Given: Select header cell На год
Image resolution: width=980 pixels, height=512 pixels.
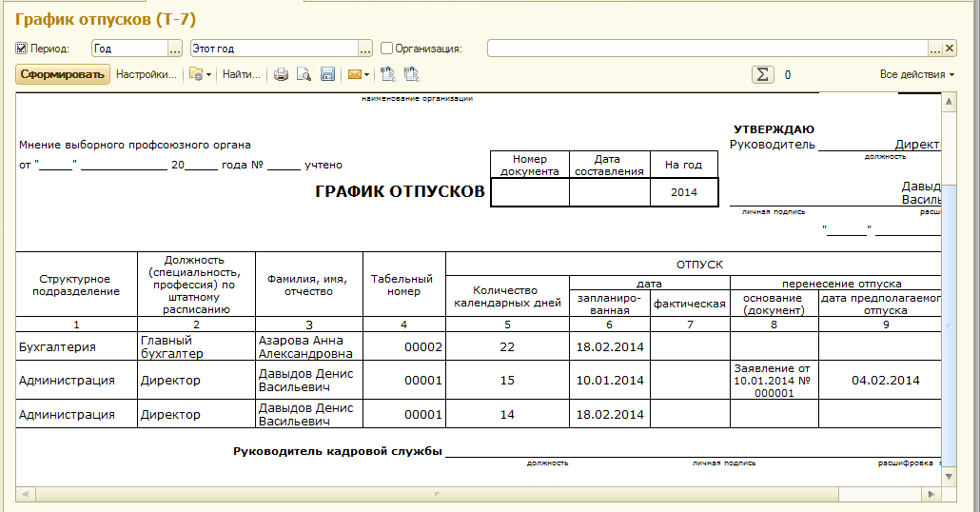Looking at the screenshot, I should pos(684,165).
